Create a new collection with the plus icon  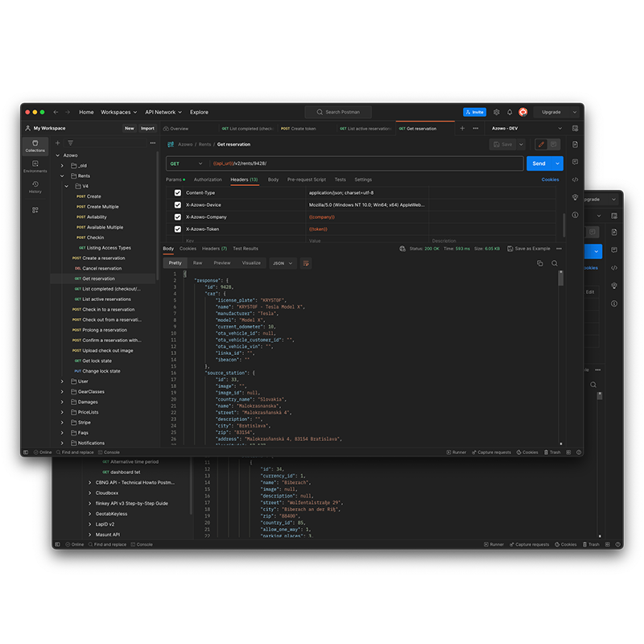(x=58, y=143)
